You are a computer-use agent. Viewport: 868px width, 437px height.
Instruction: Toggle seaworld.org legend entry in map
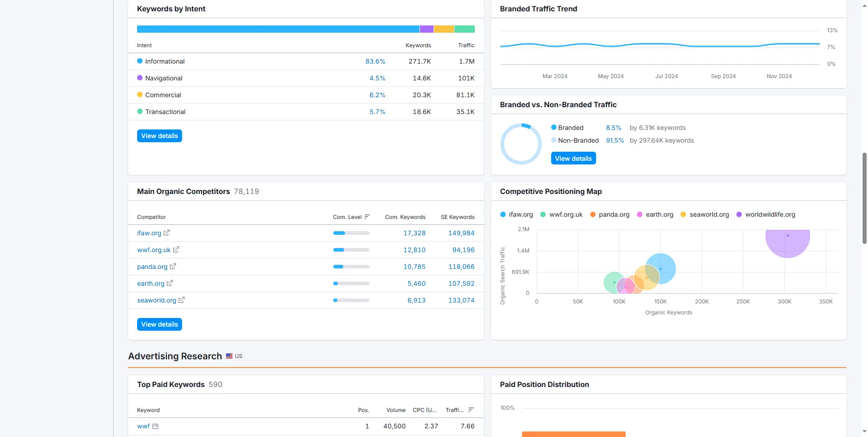click(705, 214)
